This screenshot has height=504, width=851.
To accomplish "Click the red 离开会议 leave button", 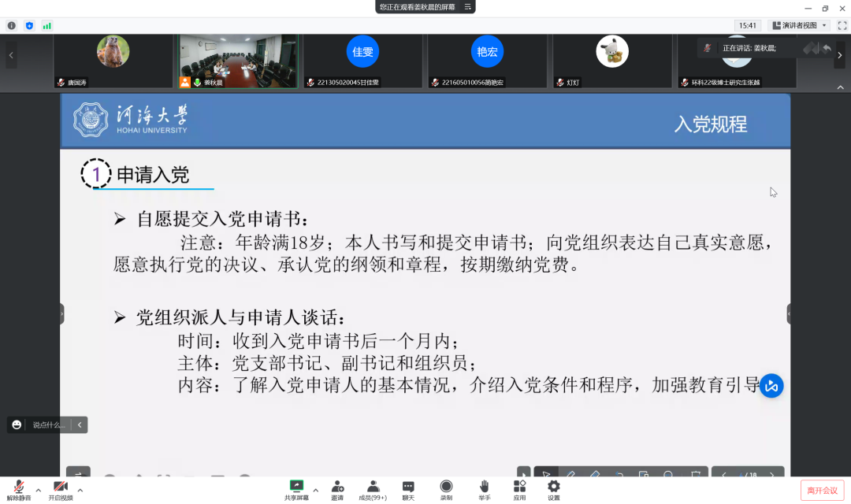I will [822, 491].
